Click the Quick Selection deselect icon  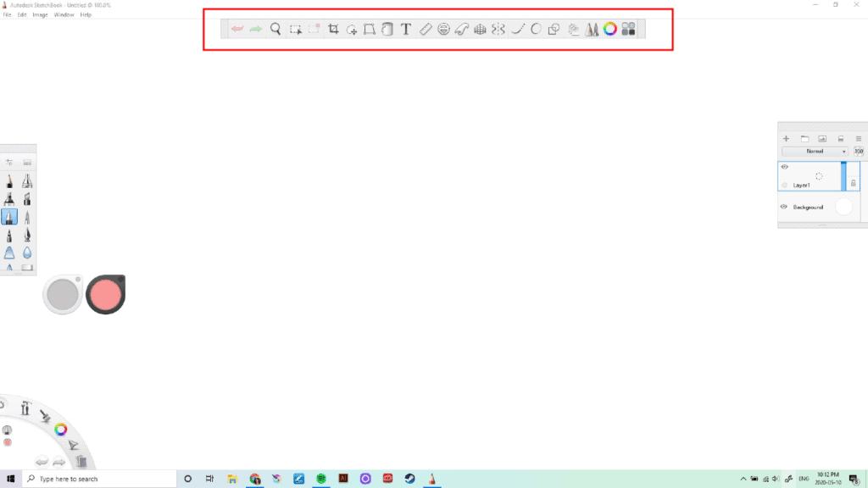click(x=314, y=28)
